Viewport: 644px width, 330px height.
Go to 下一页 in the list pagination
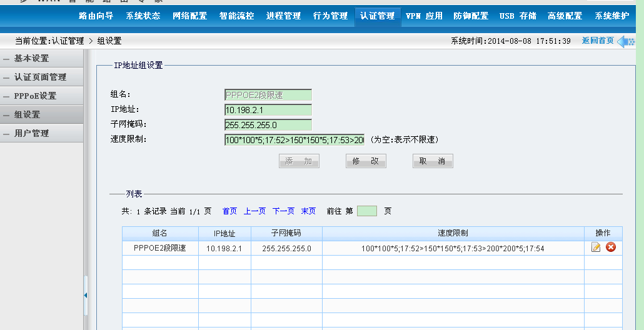click(x=283, y=211)
